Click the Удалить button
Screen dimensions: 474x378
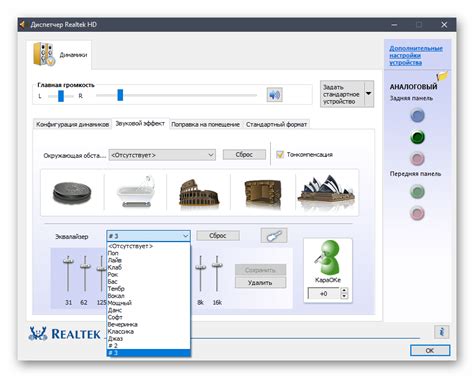pos(260,283)
